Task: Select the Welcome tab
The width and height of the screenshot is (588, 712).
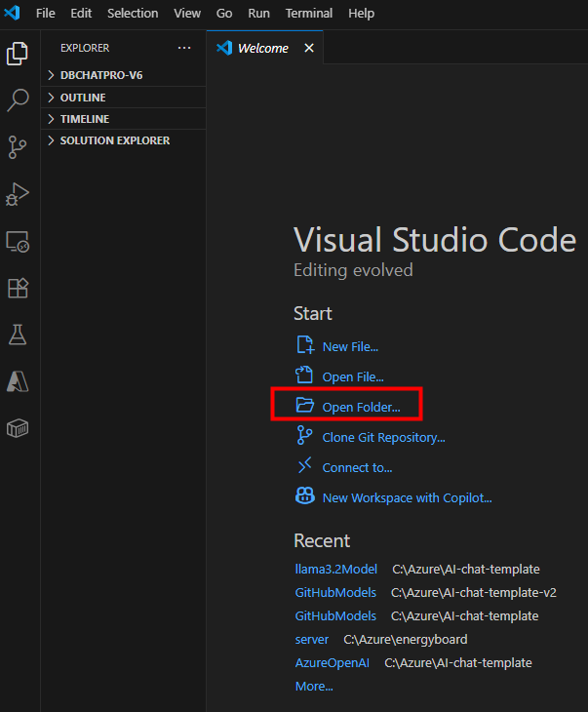Action: pyautogui.click(x=264, y=48)
